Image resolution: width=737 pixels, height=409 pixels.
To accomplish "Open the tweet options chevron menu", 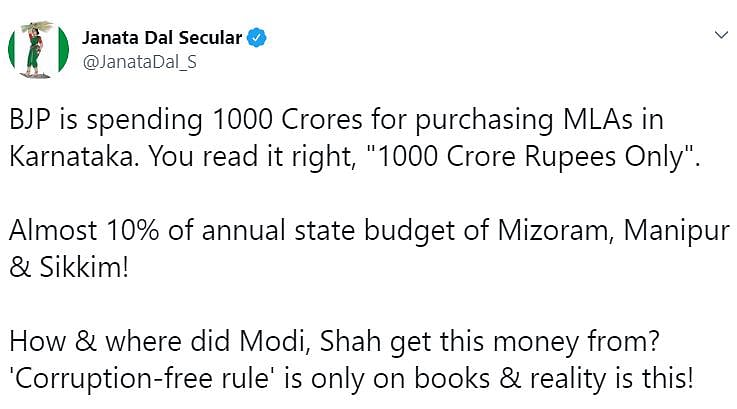I will pos(719,37).
